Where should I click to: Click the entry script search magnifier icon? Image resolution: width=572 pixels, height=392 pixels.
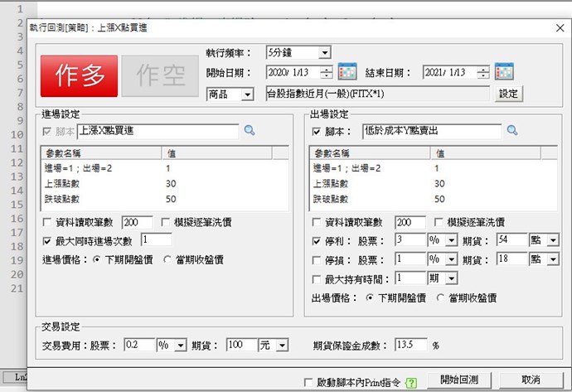(x=249, y=130)
